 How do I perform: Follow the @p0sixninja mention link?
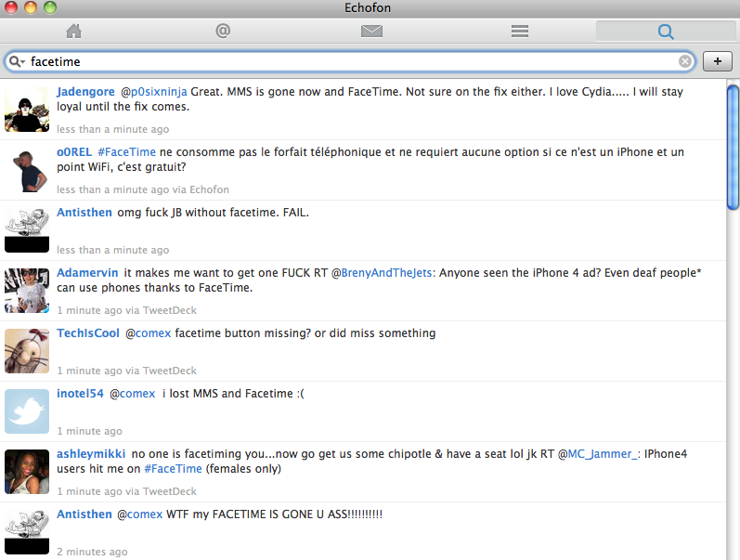tap(154, 92)
